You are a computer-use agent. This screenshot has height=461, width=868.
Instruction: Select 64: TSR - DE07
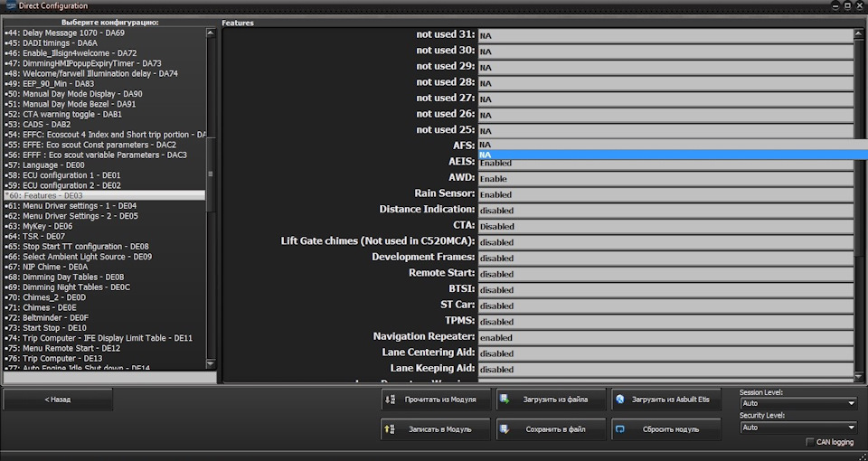pyautogui.click(x=105, y=236)
